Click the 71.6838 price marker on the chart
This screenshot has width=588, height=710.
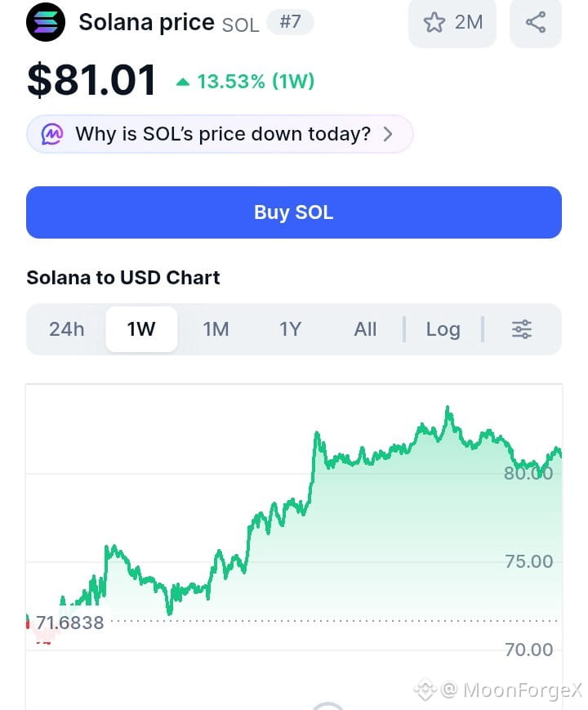[69, 623]
